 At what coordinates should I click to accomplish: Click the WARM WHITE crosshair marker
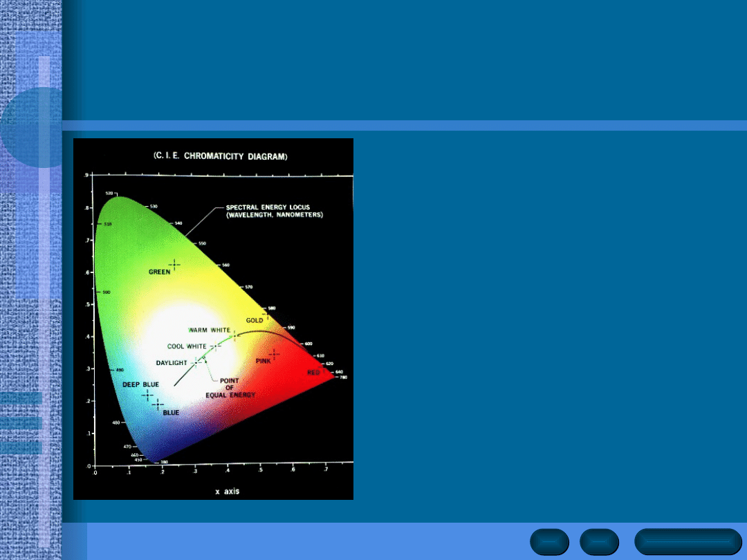pos(234,336)
